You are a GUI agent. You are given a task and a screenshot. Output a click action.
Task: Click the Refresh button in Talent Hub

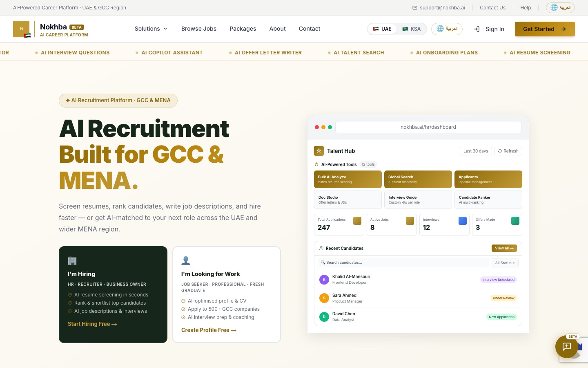[x=508, y=151]
